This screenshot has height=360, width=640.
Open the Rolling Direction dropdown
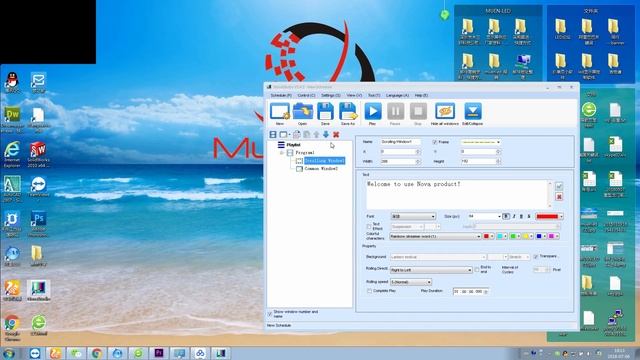tap(431, 270)
